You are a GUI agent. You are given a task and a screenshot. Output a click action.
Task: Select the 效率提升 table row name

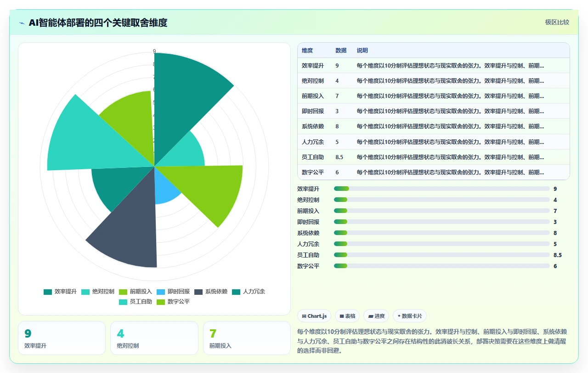(x=313, y=66)
